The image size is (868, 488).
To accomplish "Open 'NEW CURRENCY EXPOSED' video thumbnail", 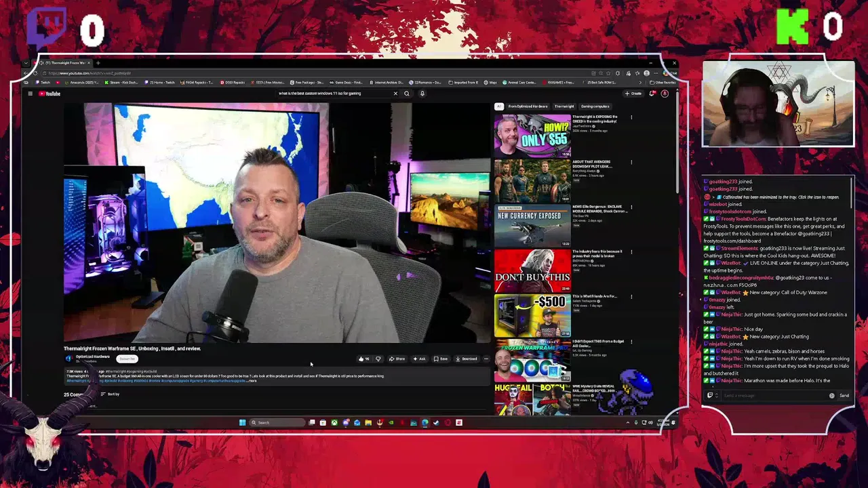I will click(x=532, y=225).
